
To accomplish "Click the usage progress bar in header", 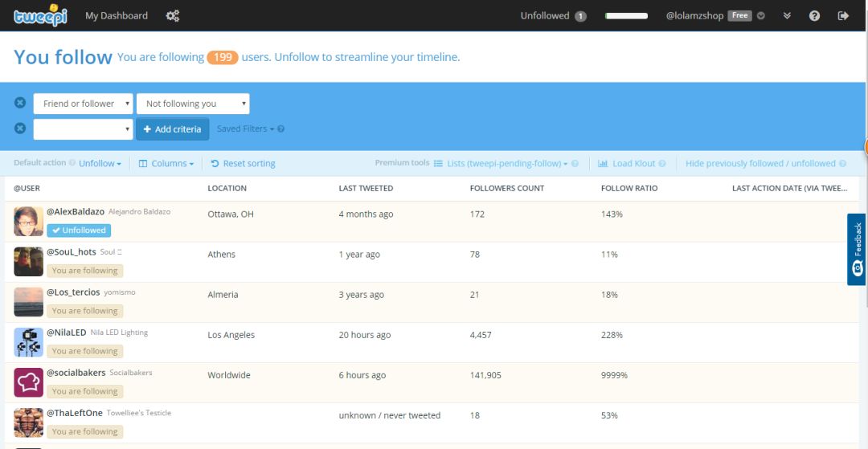I will click(x=626, y=16).
